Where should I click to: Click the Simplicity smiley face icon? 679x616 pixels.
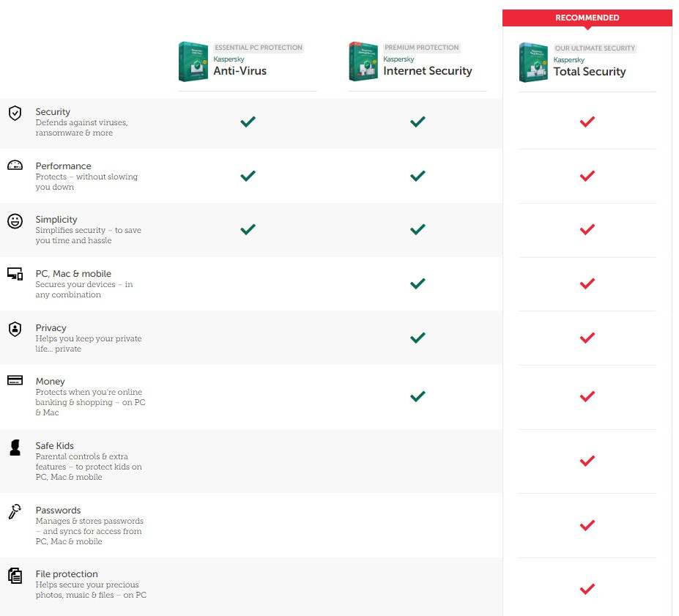15,220
